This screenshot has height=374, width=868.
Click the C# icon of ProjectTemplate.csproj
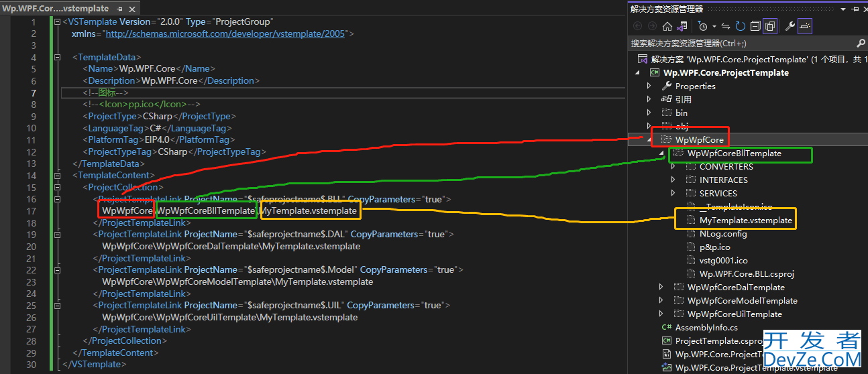[x=666, y=340]
